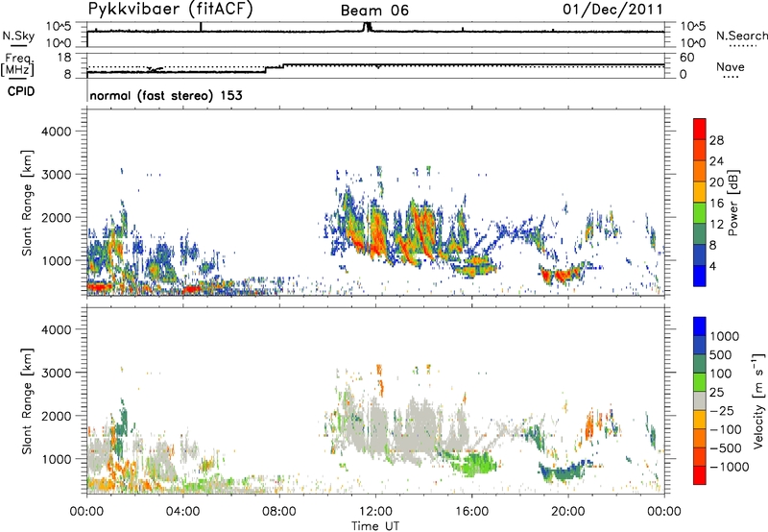Click the N.Search legend label
Image resolution: width=768 pixels, height=532 pixels.
(x=741, y=36)
